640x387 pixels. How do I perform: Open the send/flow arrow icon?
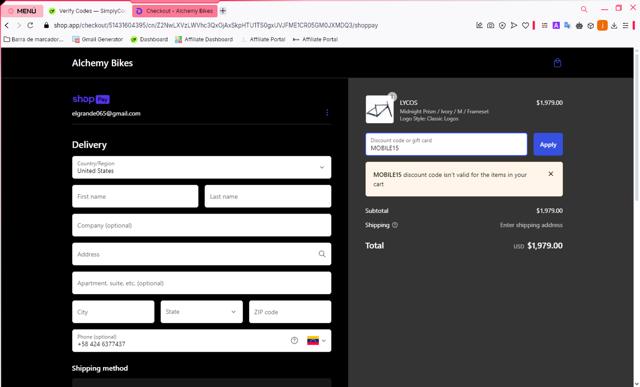coord(514,25)
